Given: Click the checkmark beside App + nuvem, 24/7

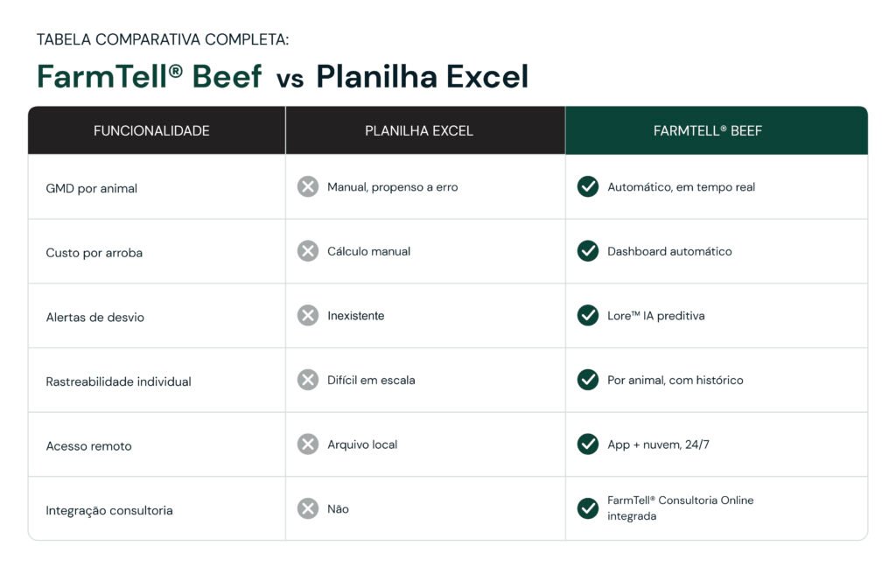Looking at the screenshot, I should click(x=587, y=444).
